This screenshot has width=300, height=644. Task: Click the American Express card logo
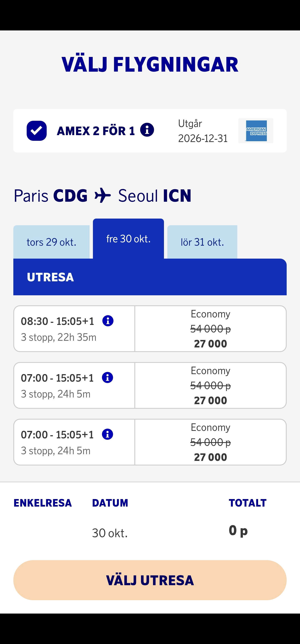pos(256,131)
